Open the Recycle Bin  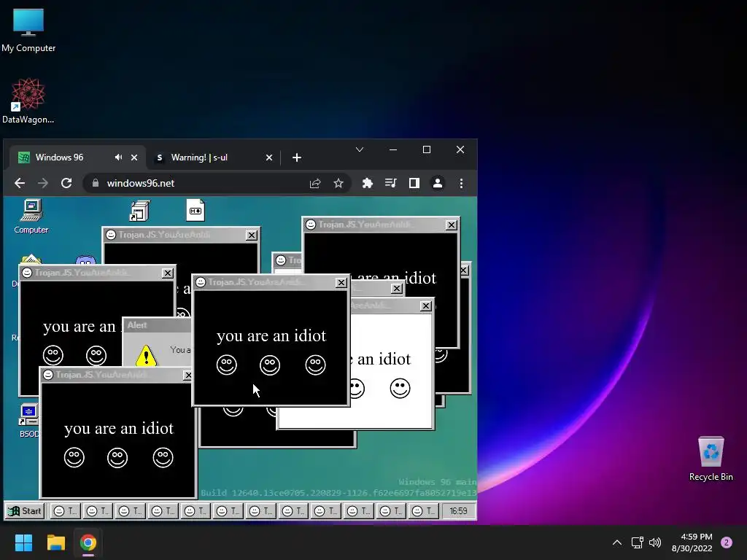point(711,459)
